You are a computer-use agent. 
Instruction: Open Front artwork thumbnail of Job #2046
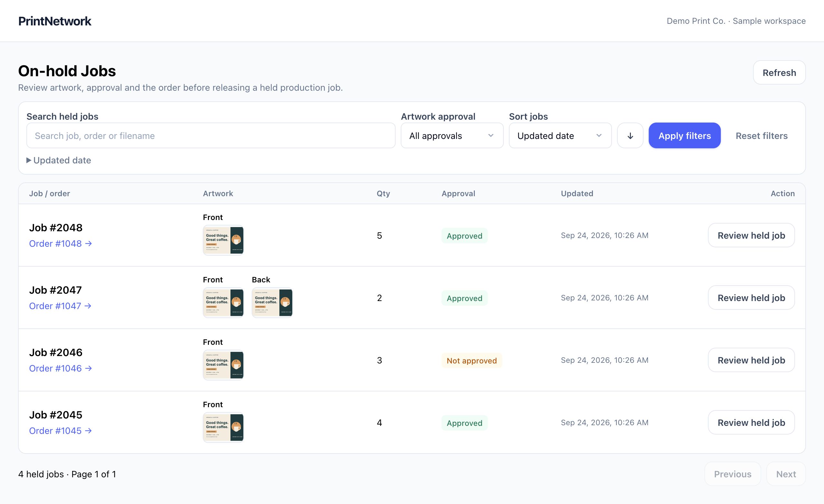[223, 365]
